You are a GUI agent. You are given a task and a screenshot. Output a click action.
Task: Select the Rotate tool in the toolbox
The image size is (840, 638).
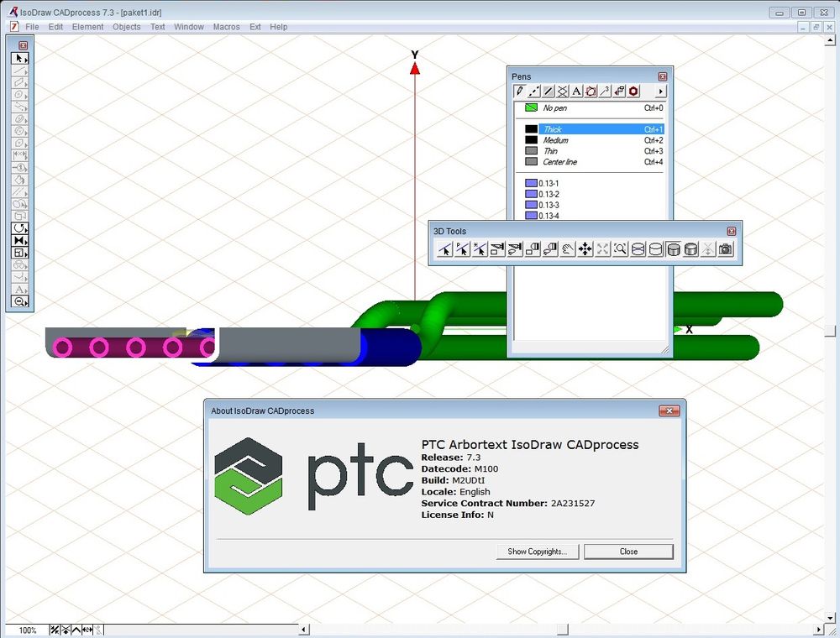point(19,228)
